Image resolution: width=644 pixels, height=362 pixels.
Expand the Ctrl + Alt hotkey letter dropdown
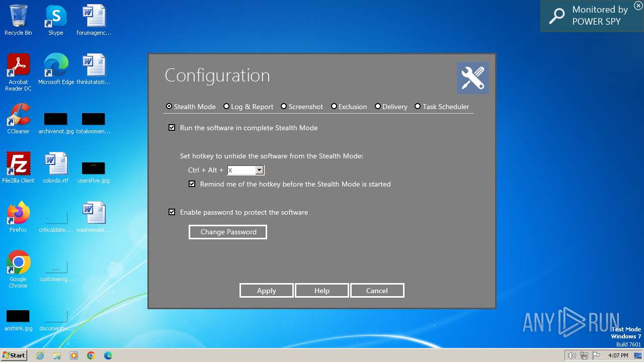click(x=259, y=170)
